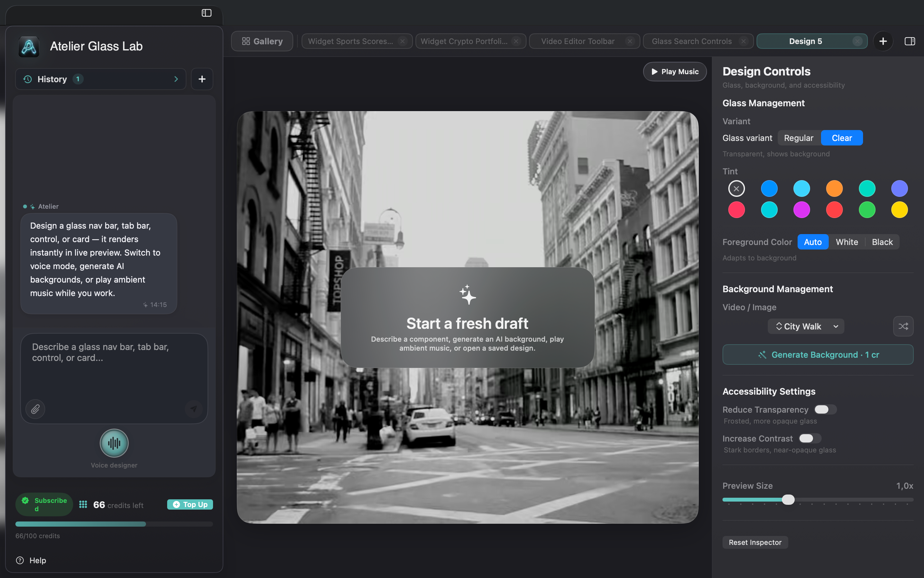This screenshot has height=578, width=924.
Task: Pick the green tint swatch
Action: (867, 210)
